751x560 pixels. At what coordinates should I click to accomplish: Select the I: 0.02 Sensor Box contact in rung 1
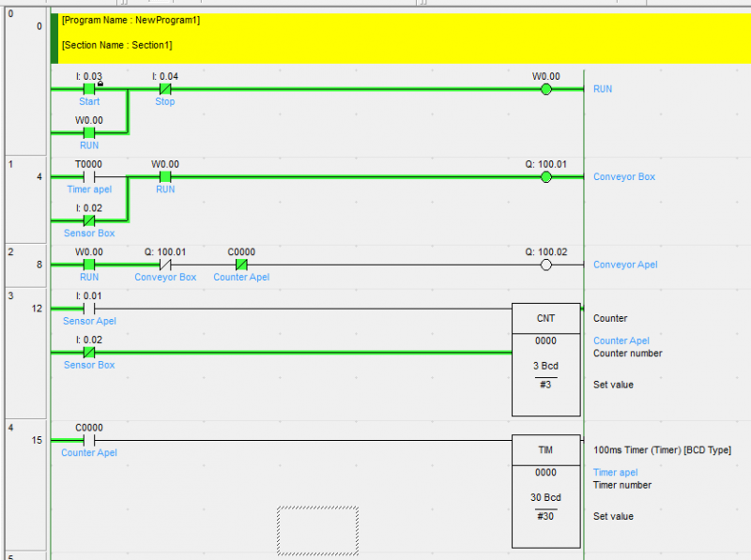[89, 220]
